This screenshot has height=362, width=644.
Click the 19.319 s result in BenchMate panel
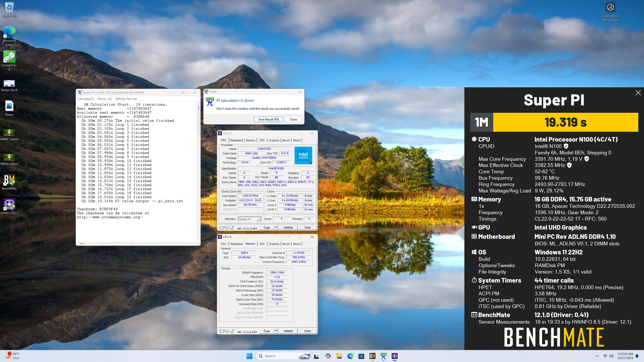click(x=566, y=122)
